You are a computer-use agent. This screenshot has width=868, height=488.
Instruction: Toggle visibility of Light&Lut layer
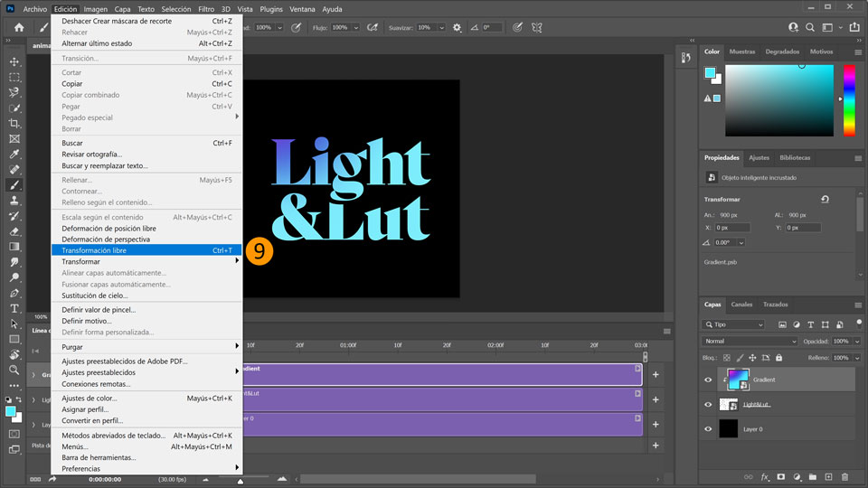(708, 405)
